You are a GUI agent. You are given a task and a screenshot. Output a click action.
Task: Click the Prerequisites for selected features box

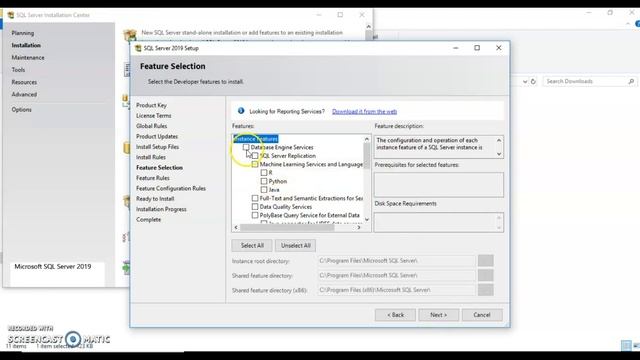click(439, 184)
